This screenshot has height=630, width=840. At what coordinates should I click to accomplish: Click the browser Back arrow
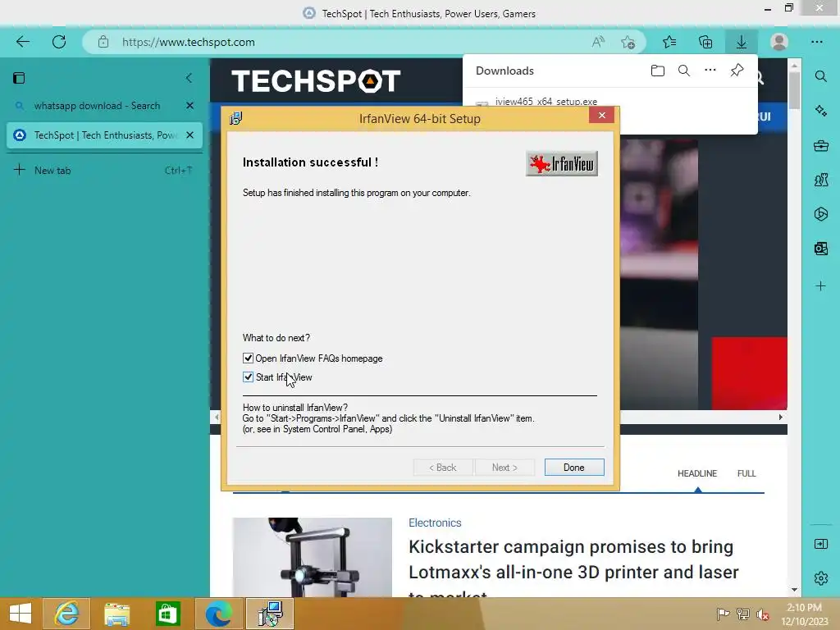(22, 42)
